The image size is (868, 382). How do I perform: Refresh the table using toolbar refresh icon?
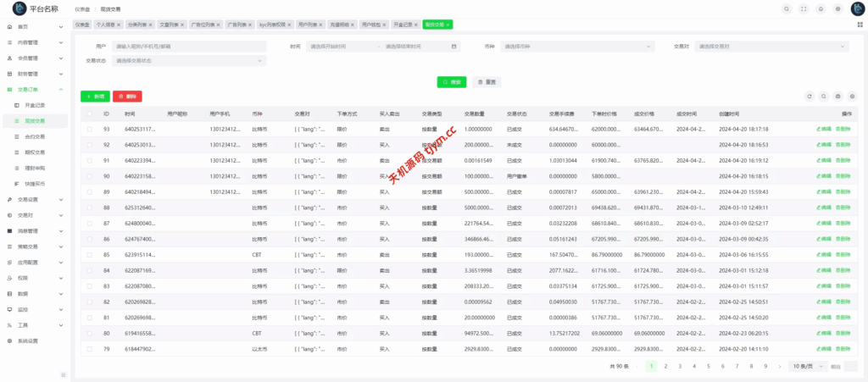click(x=810, y=97)
